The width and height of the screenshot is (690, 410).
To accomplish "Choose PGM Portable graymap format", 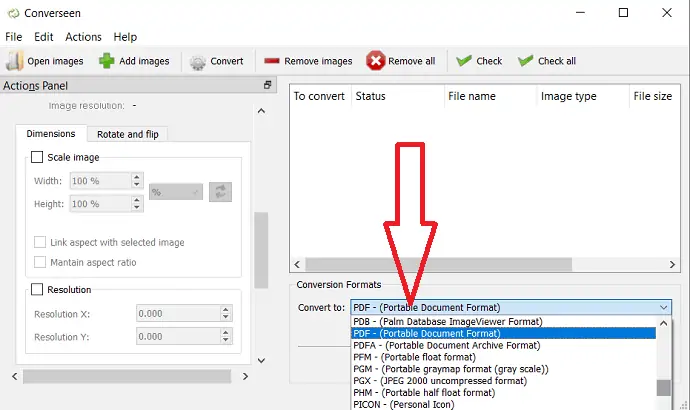I will (x=503, y=369).
